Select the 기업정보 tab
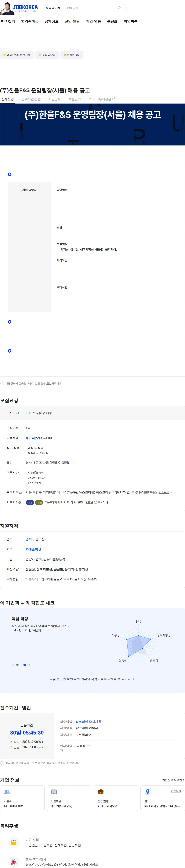The width and height of the screenshot is (185, 868). 55,99
